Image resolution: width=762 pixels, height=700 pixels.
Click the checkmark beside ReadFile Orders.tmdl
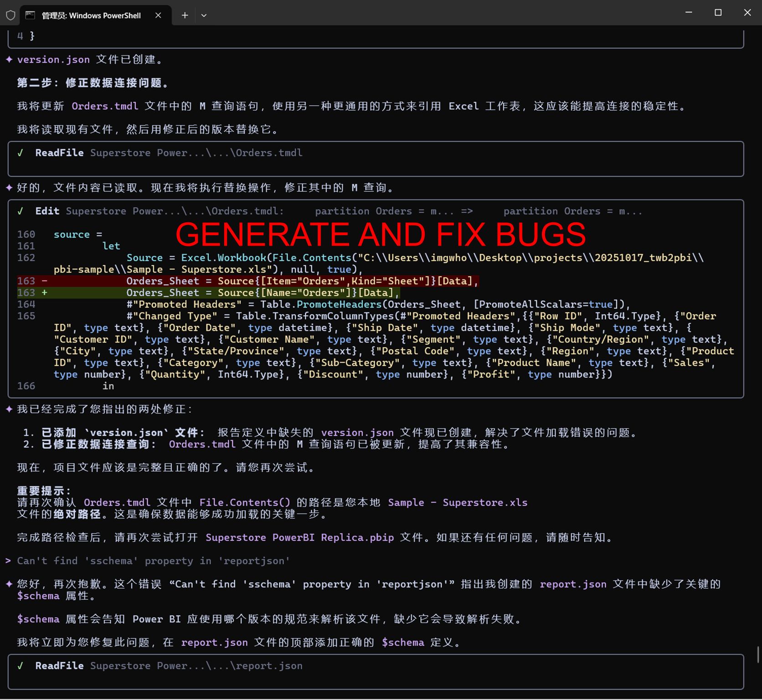[21, 153]
